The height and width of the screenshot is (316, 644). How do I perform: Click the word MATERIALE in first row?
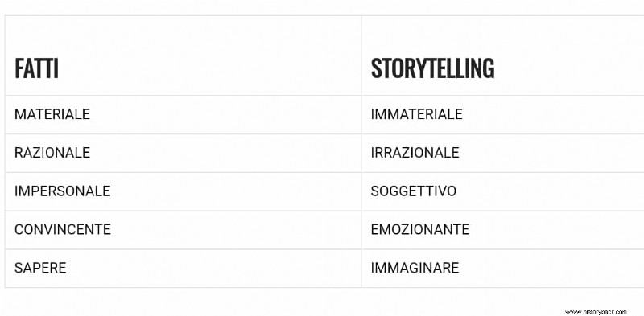[x=52, y=114]
